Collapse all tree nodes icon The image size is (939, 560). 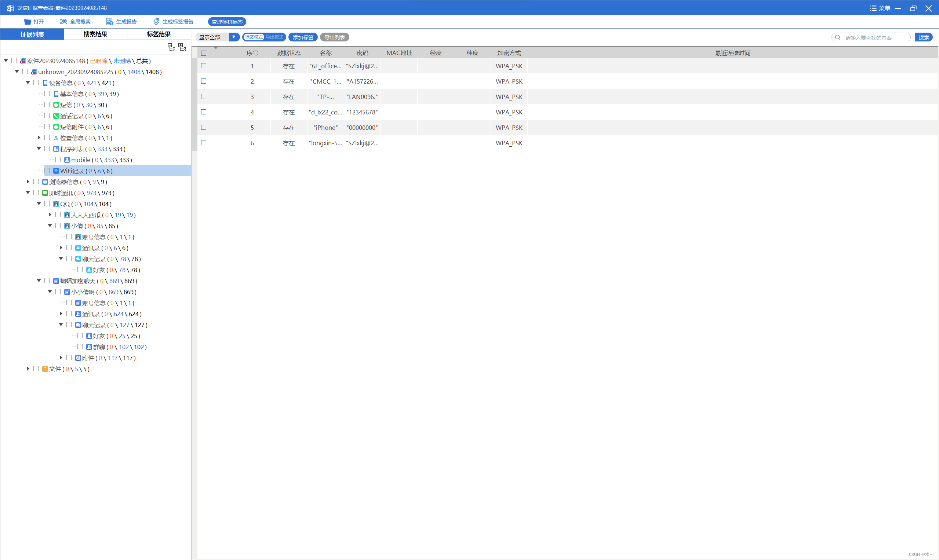coord(171,47)
